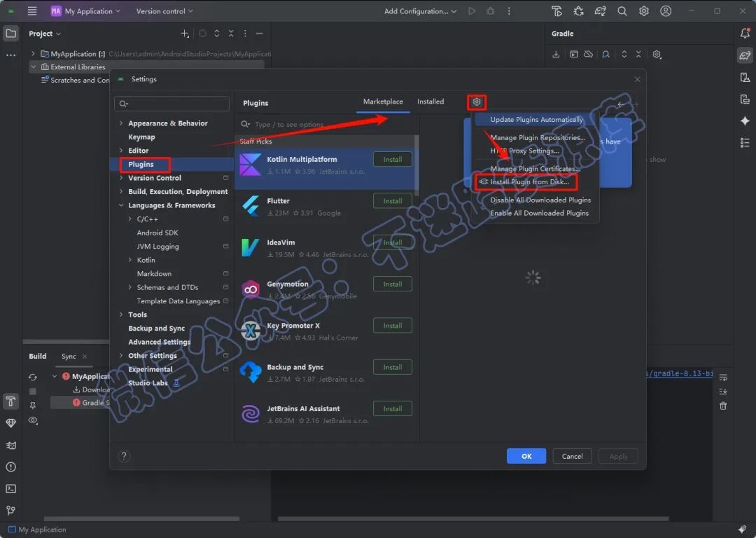
Task: Toggle the eye view filter in Build panel
Action: [33, 420]
